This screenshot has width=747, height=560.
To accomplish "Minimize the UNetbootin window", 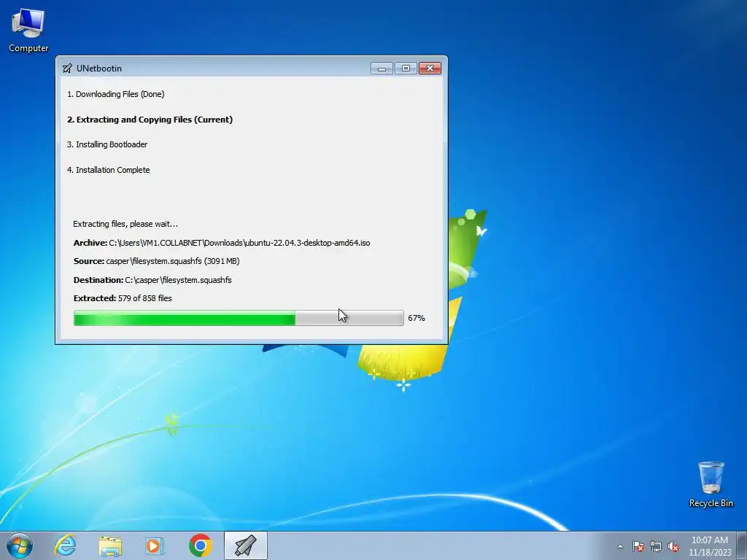I will (382, 69).
